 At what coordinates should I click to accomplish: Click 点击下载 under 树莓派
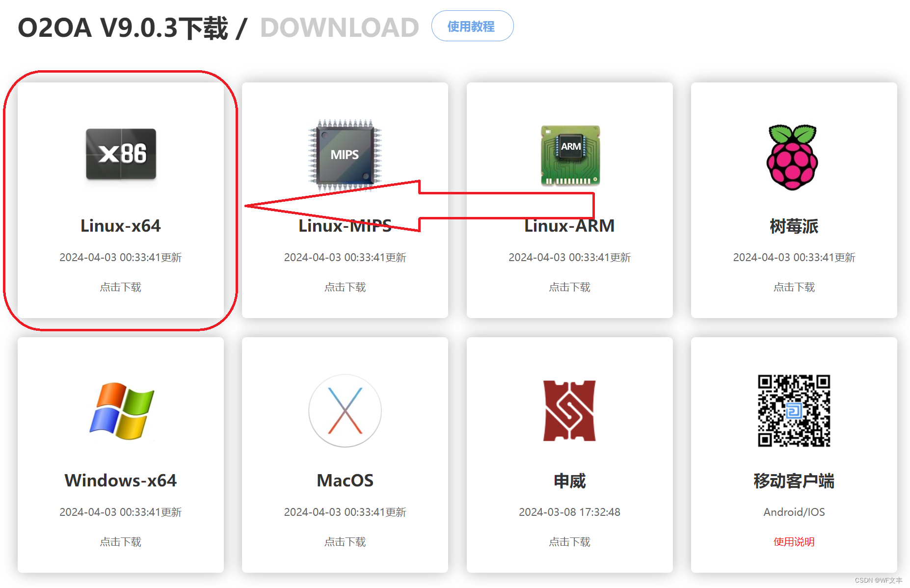click(x=793, y=287)
